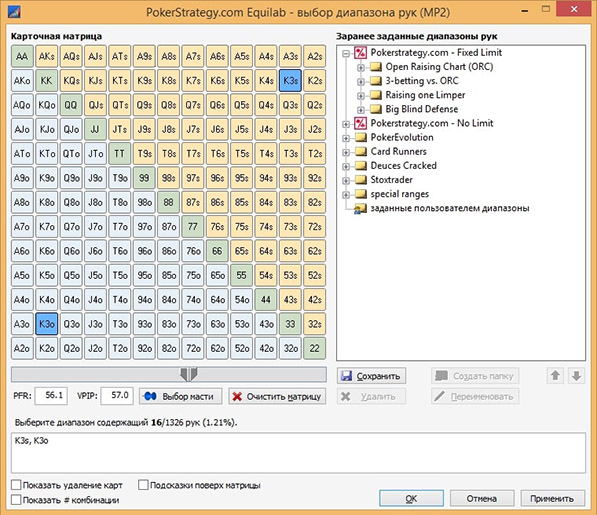Toggle A2s suited hand cell
Screen dimensions: 597x515
point(314,56)
